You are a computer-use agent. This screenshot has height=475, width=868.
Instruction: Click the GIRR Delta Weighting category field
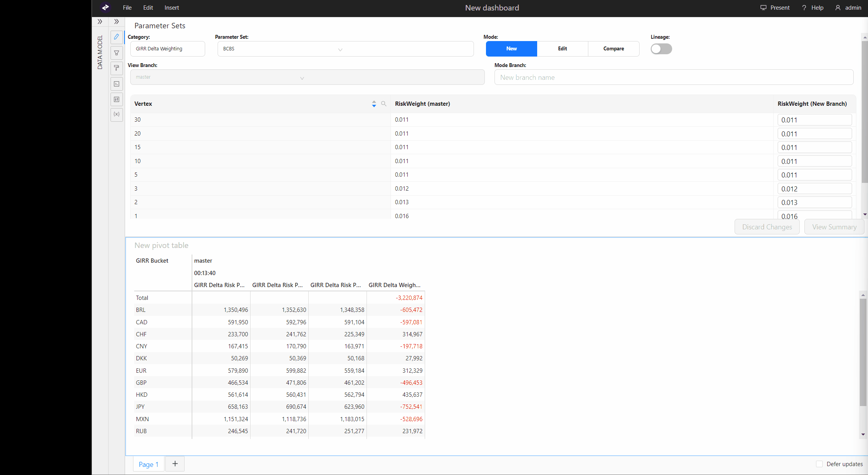click(x=168, y=49)
